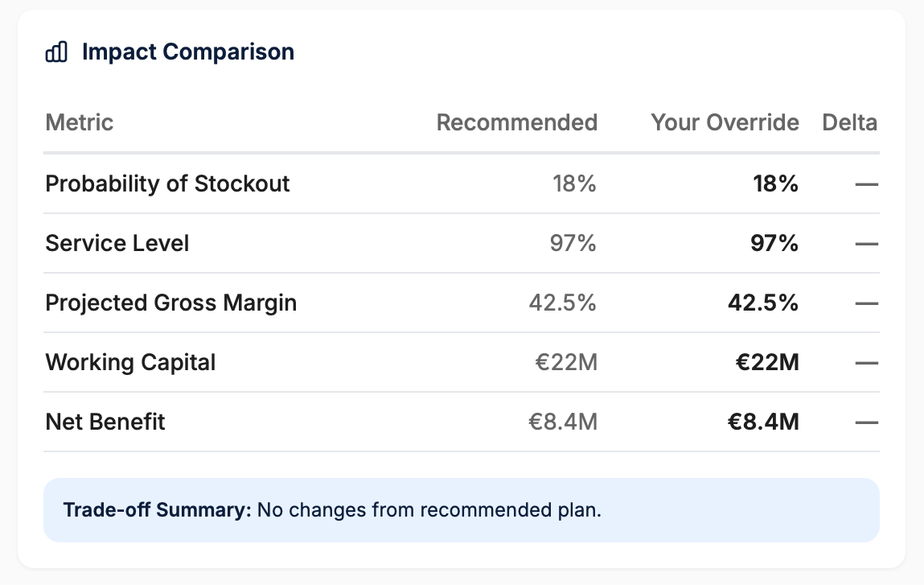Select the Probability of Stockout row label
Viewport: 924px width, 585px height.
[167, 183]
